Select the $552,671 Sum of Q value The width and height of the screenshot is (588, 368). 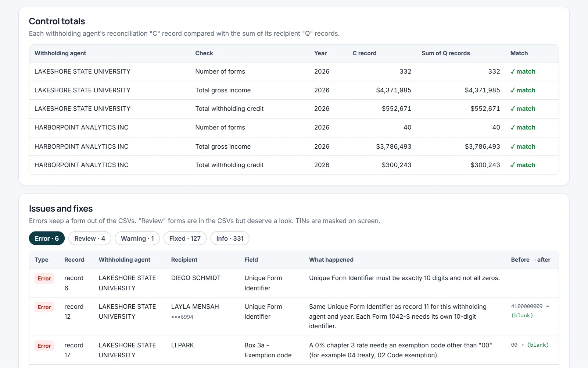(485, 109)
